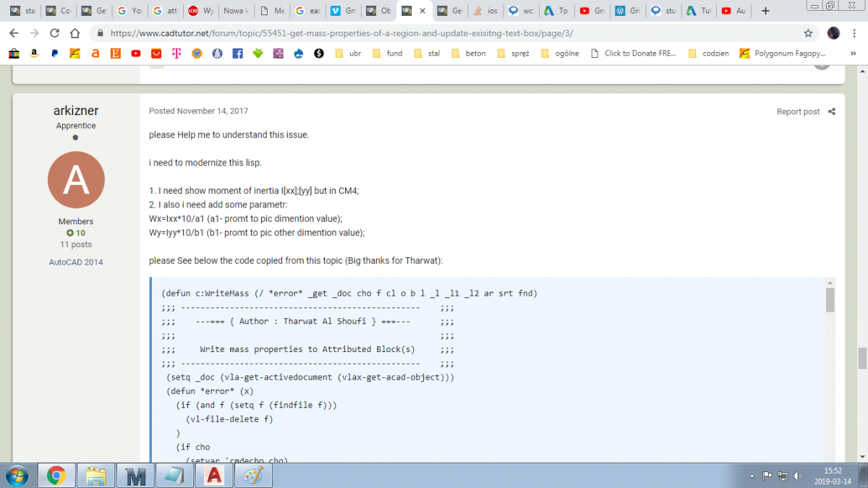Screen dimensions: 868x488
Task: Show hidden system tray icons
Action: tap(752, 476)
